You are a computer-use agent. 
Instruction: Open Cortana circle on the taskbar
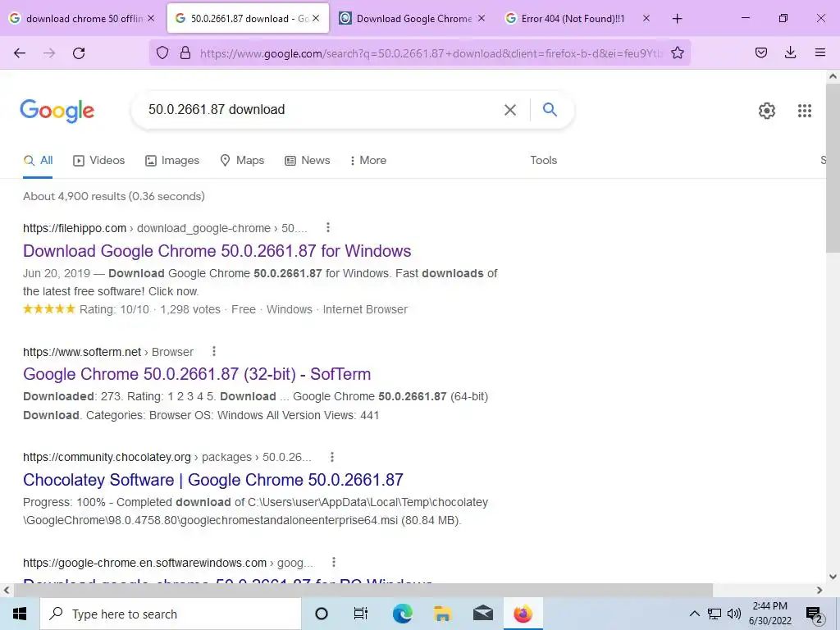point(322,614)
